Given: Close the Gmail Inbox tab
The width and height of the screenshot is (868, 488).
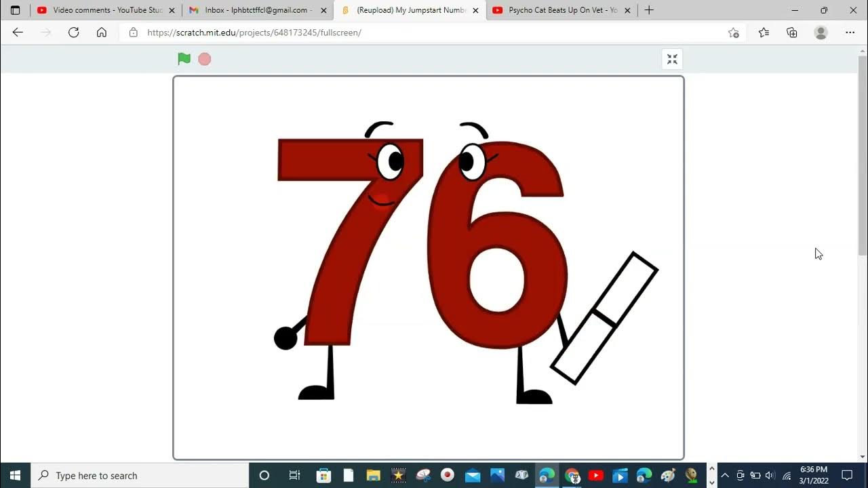Looking at the screenshot, I should coord(323,10).
